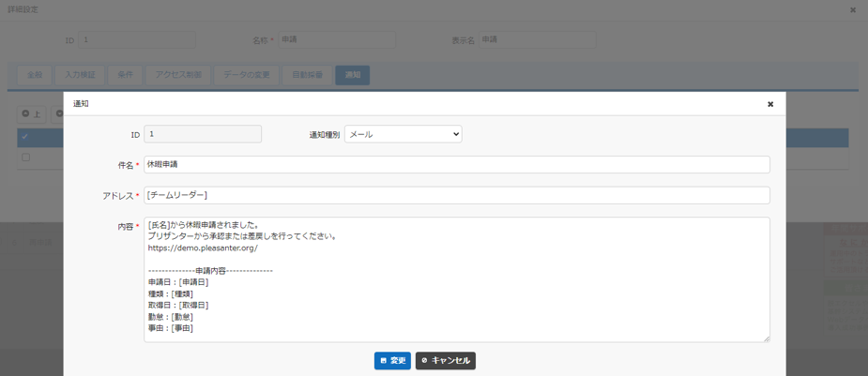Screen dimensions: 868x376
Task: Select the 条件 tab
Action: click(x=125, y=75)
